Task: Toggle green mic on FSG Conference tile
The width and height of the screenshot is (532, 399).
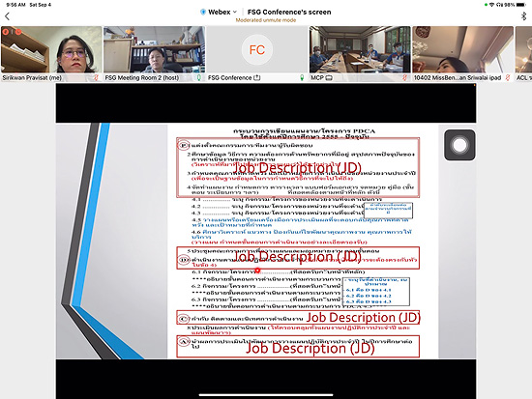Action: pos(302,77)
